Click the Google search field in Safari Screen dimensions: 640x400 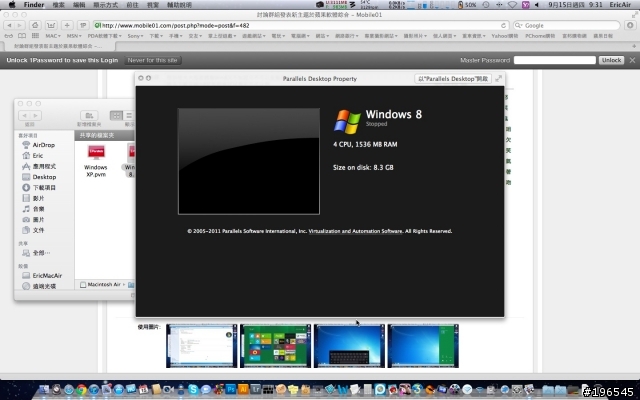tap(566, 25)
